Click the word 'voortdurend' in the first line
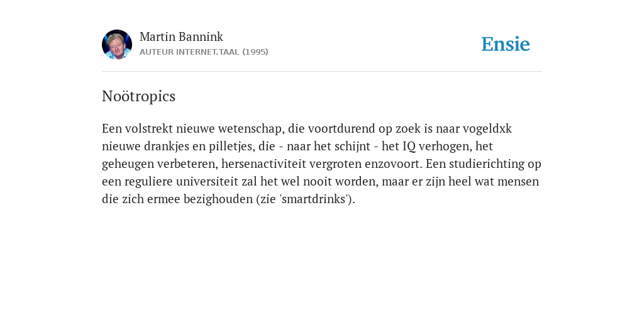 point(341,128)
